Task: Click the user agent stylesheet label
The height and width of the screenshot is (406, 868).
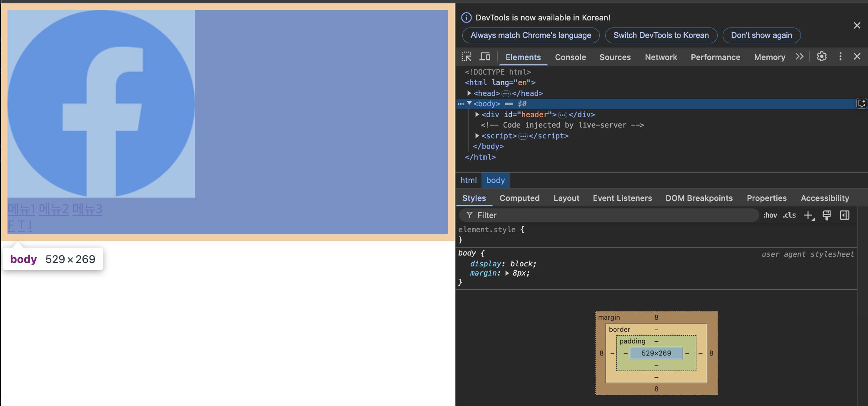Action: point(808,254)
